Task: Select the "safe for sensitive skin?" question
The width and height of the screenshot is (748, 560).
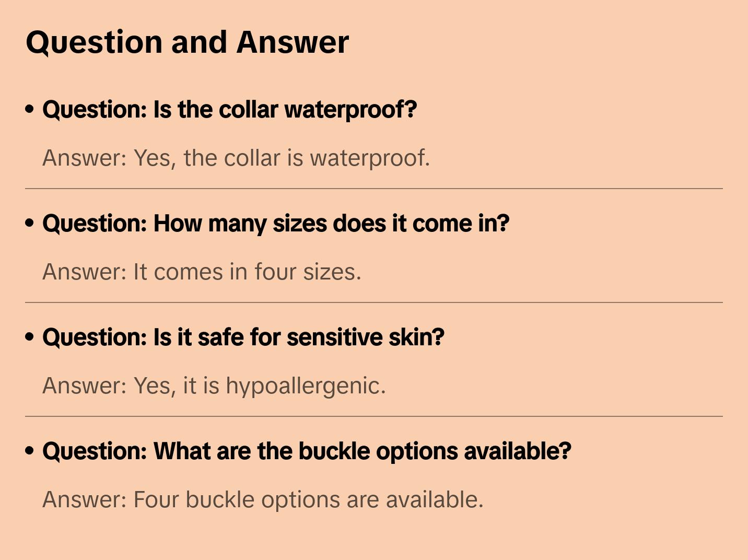Action: coord(243,337)
